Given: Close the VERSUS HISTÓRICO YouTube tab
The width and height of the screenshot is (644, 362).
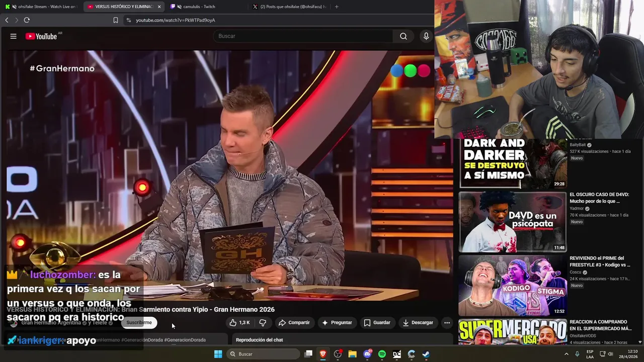Looking at the screenshot, I should [159, 7].
